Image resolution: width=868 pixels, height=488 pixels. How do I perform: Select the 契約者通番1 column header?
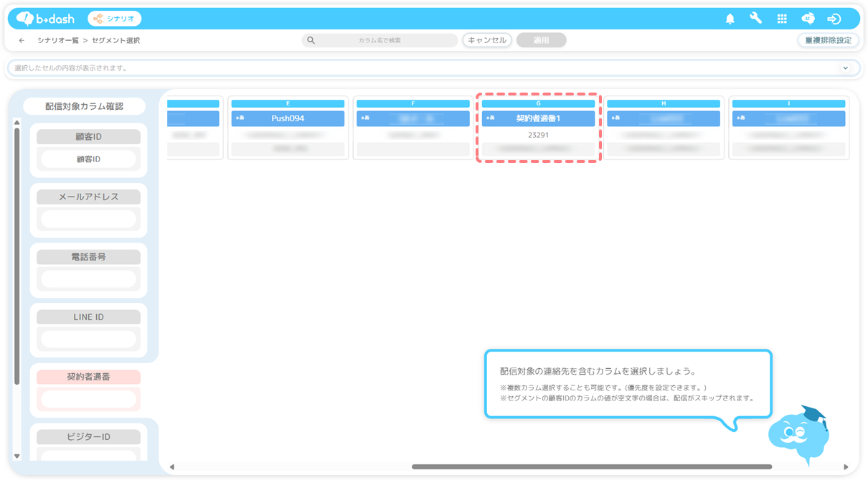coord(538,118)
